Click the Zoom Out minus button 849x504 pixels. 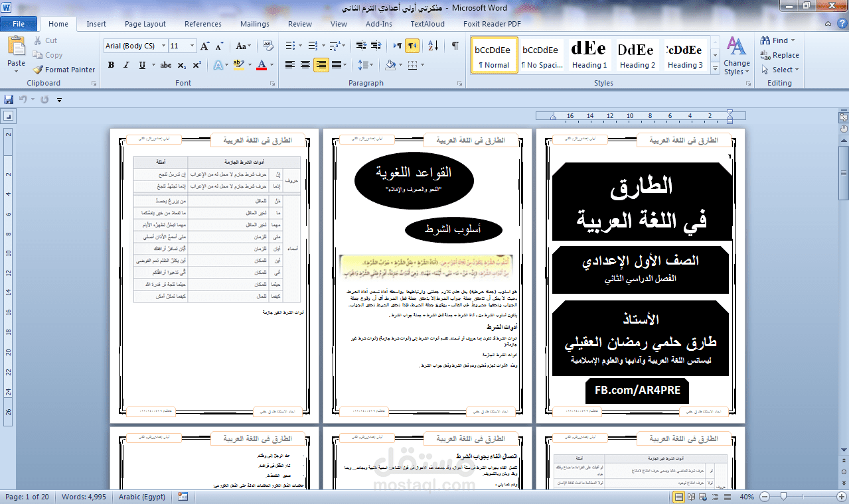764,497
